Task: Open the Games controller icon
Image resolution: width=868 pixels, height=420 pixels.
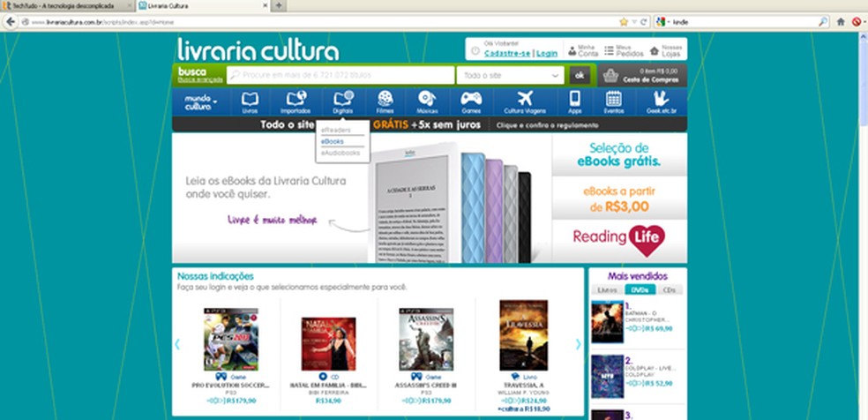Action: tap(471, 99)
